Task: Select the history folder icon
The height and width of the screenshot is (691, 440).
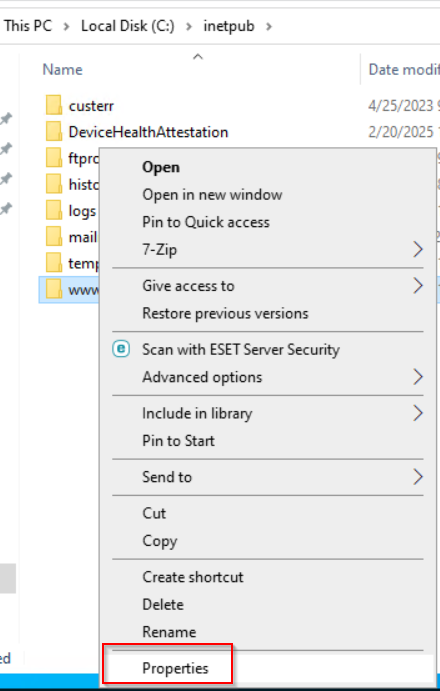Action: [x=54, y=184]
